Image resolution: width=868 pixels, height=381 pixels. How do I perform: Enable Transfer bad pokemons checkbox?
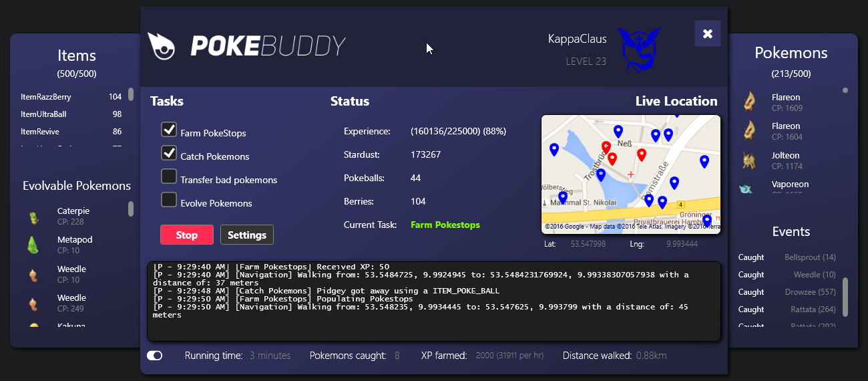coord(169,176)
